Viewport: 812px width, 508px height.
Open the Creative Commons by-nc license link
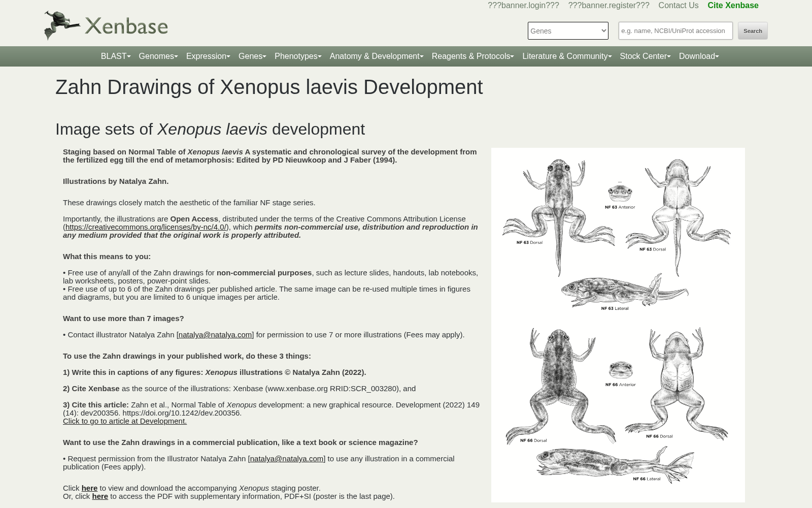click(x=146, y=227)
